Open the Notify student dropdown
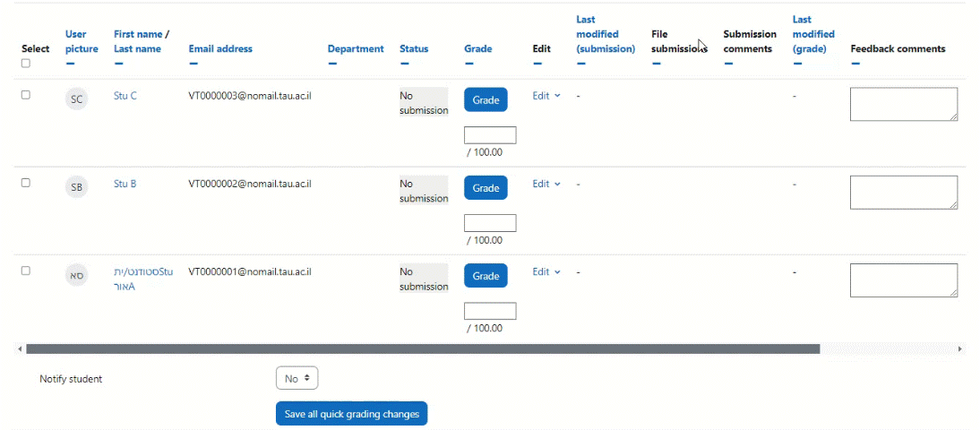The height and width of the screenshot is (430, 980). coord(297,379)
